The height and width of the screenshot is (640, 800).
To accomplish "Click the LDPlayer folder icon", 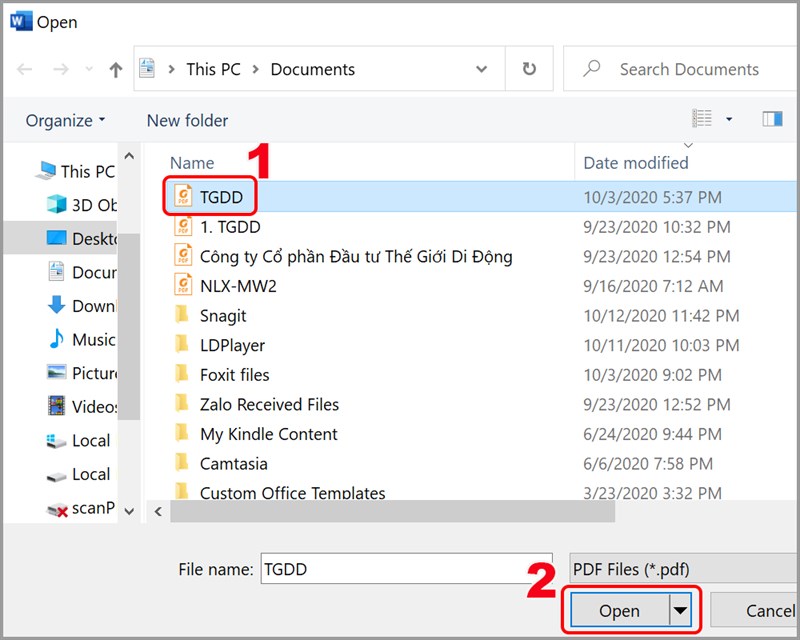I will tap(182, 343).
